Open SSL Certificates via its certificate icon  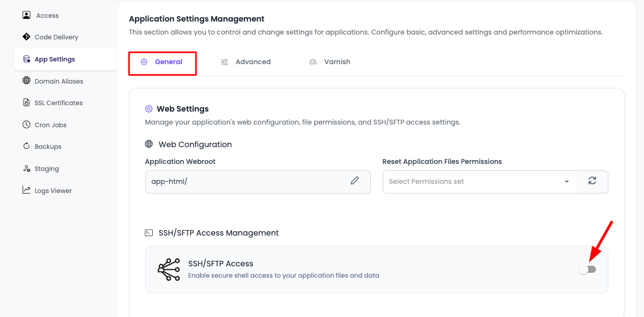26,102
